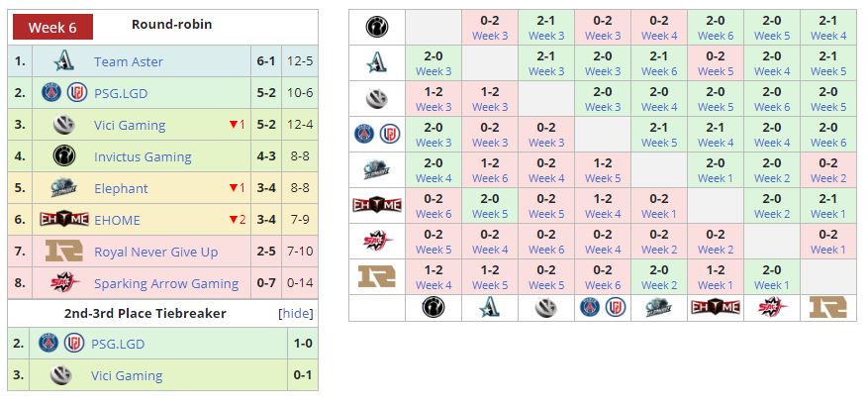Click the Round-robin table header

pyautogui.click(x=171, y=25)
